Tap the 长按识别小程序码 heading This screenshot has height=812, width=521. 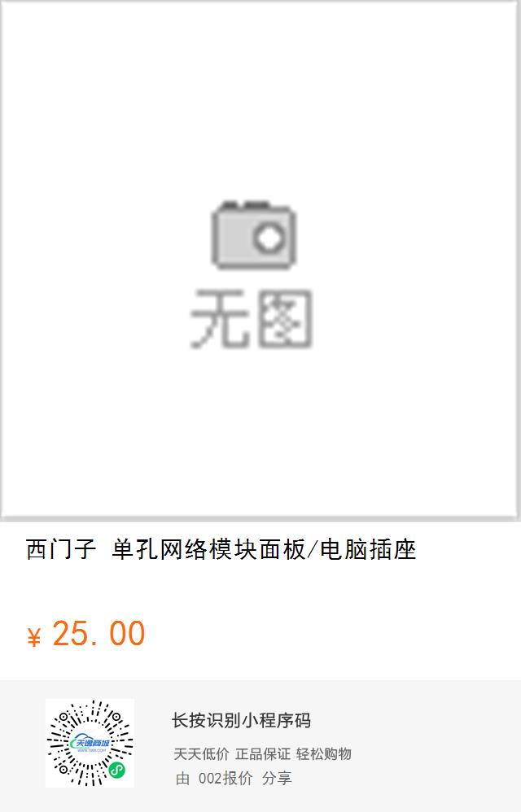coord(241,720)
